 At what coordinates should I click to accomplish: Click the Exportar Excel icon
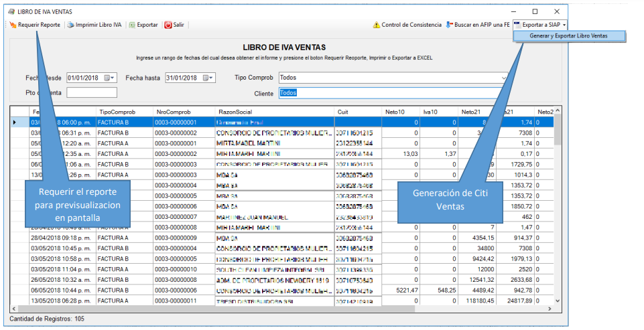(x=132, y=25)
